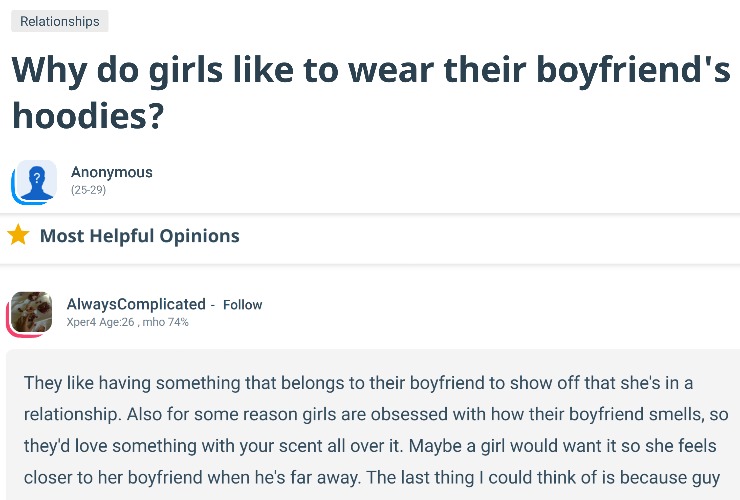Click the Anonymous asker avatar icon
The height and width of the screenshot is (500, 740).
click(x=35, y=182)
